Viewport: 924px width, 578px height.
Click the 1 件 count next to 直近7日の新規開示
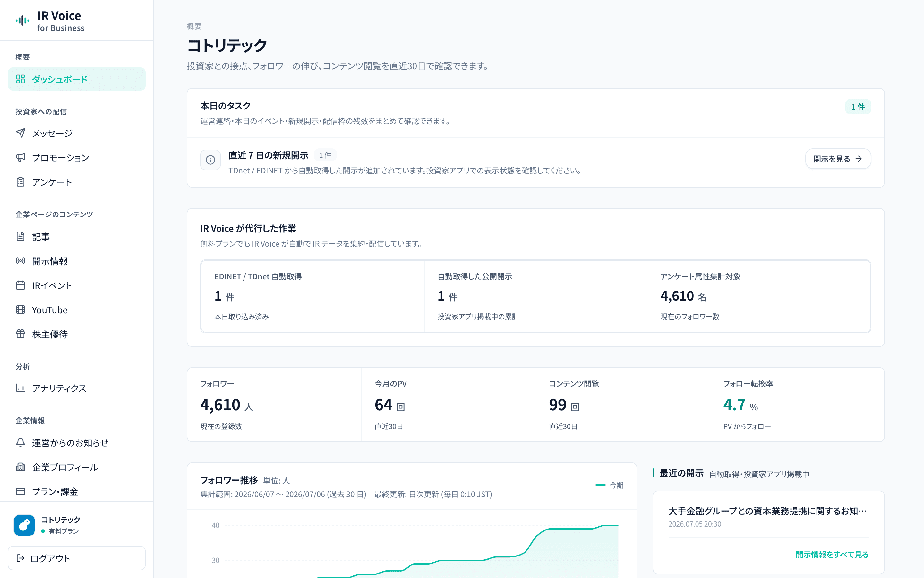(325, 155)
